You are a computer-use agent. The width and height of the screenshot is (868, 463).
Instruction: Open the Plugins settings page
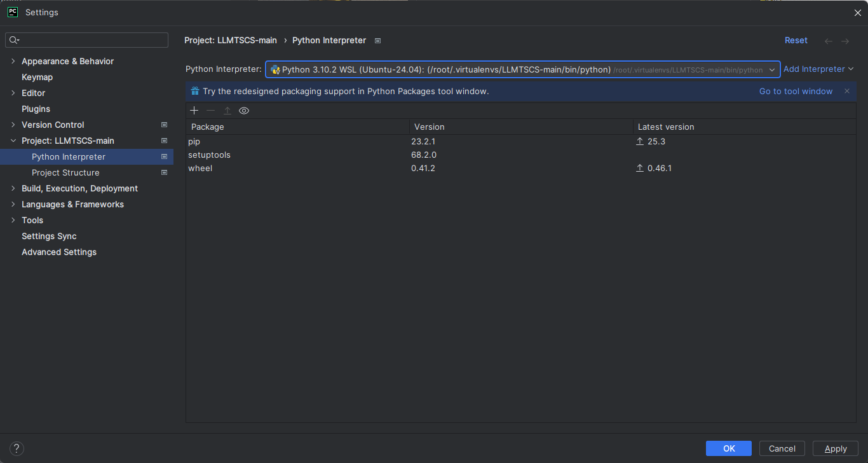click(x=36, y=109)
